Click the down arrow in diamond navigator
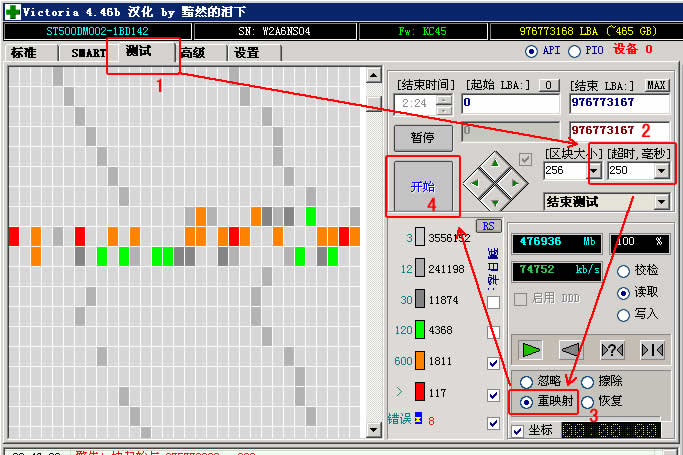Screen dimensions: 683x455 click(495, 203)
